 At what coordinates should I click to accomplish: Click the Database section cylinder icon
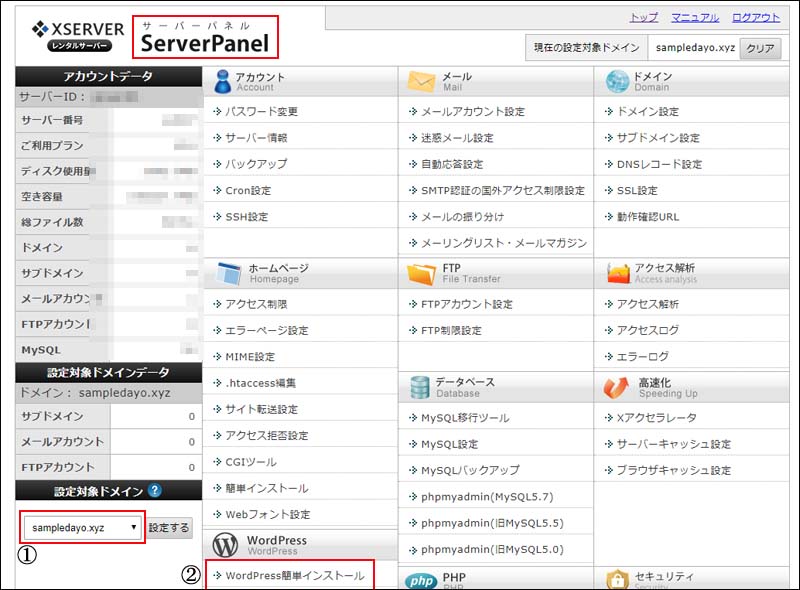pos(420,387)
